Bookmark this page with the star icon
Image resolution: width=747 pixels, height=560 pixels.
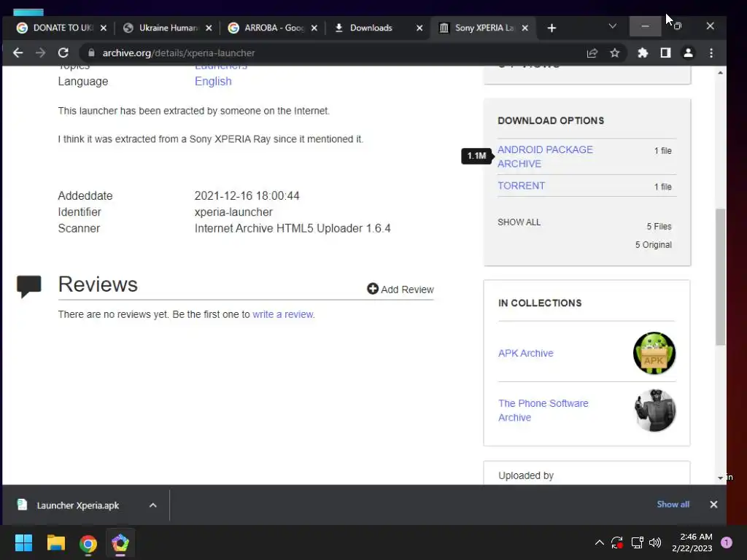[615, 52]
